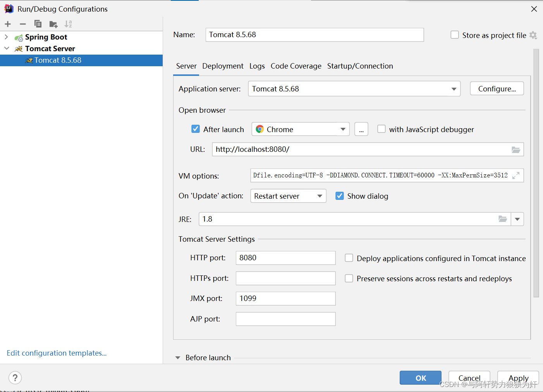The width and height of the screenshot is (543, 392).
Task: Open help via the question mark icon
Action: coord(15,378)
